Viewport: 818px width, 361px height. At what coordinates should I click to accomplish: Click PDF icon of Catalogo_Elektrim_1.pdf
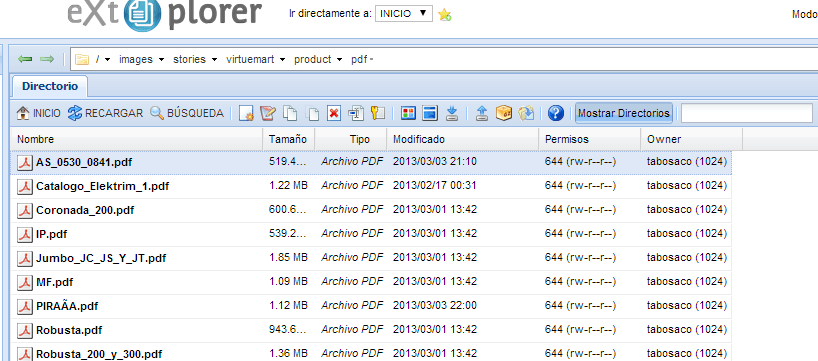click(25, 186)
